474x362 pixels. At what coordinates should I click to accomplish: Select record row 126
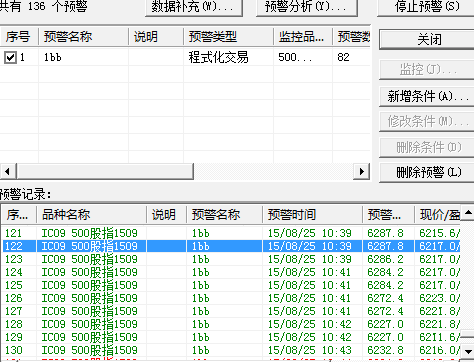pos(231,298)
